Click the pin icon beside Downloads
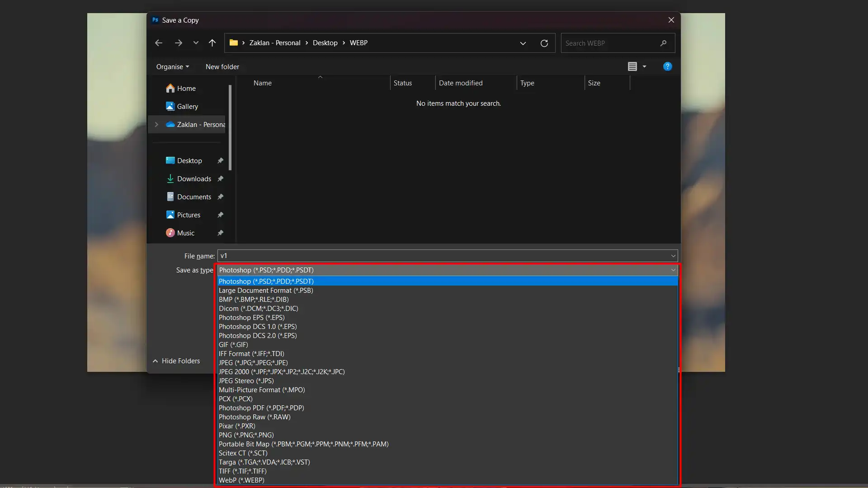This screenshot has height=488, width=868. [220, 179]
